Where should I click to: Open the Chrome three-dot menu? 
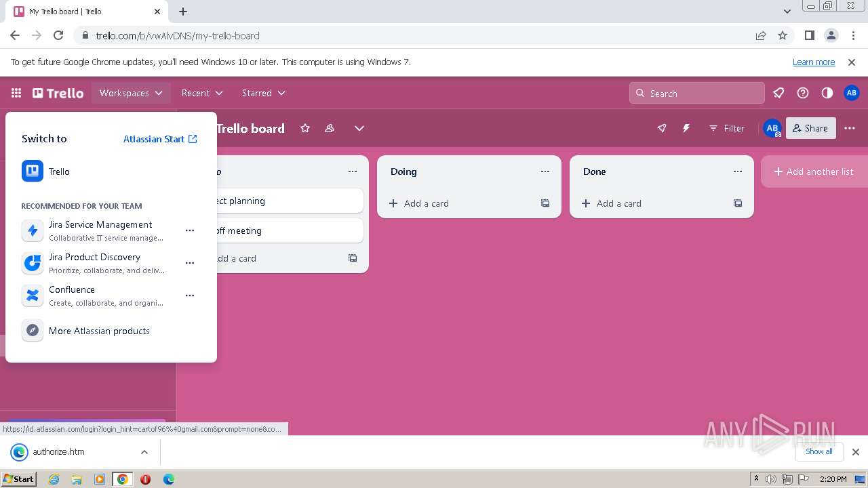point(853,35)
